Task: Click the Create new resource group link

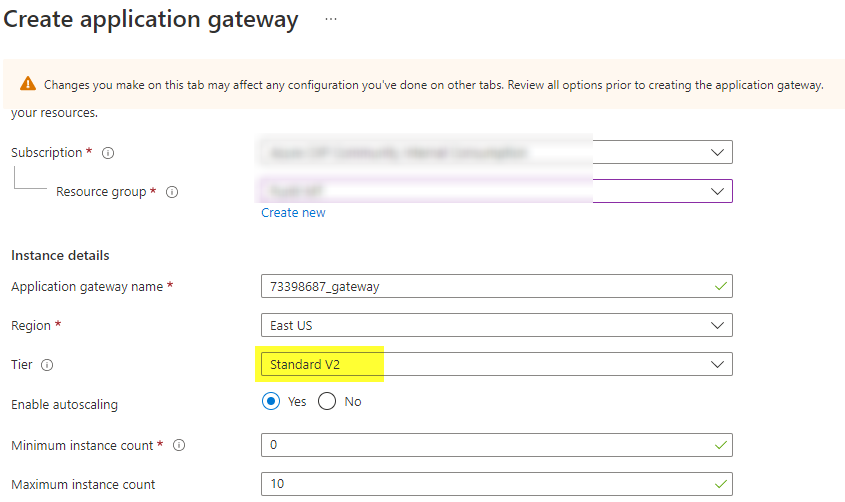Action: 293,213
